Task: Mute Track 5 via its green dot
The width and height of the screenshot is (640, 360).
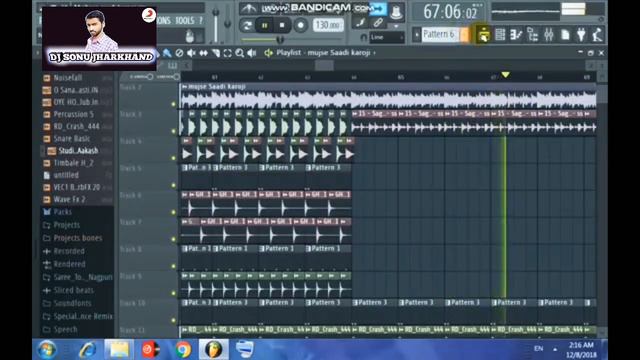Action: click(173, 185)
